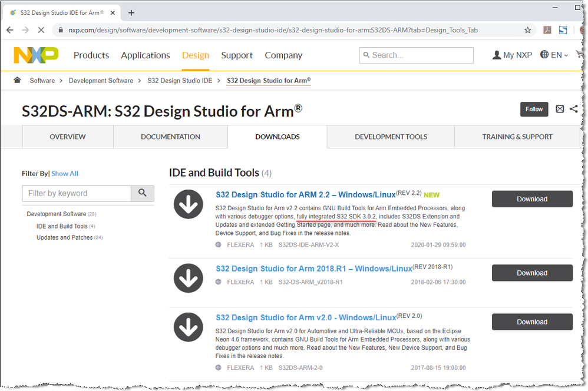Click the globe icon beside EN
The width and height of the screenshot is (588, 391).
point(544,55)
